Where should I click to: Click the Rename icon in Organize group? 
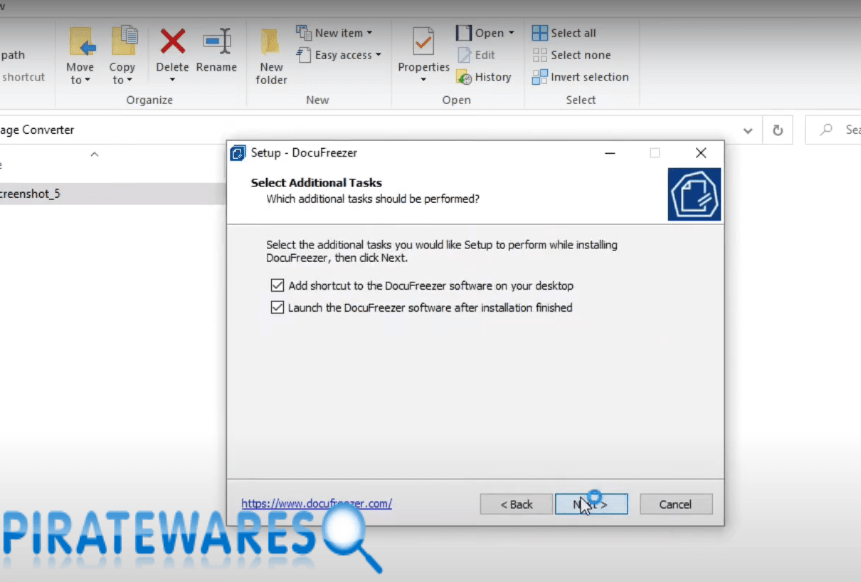(216, 43)
